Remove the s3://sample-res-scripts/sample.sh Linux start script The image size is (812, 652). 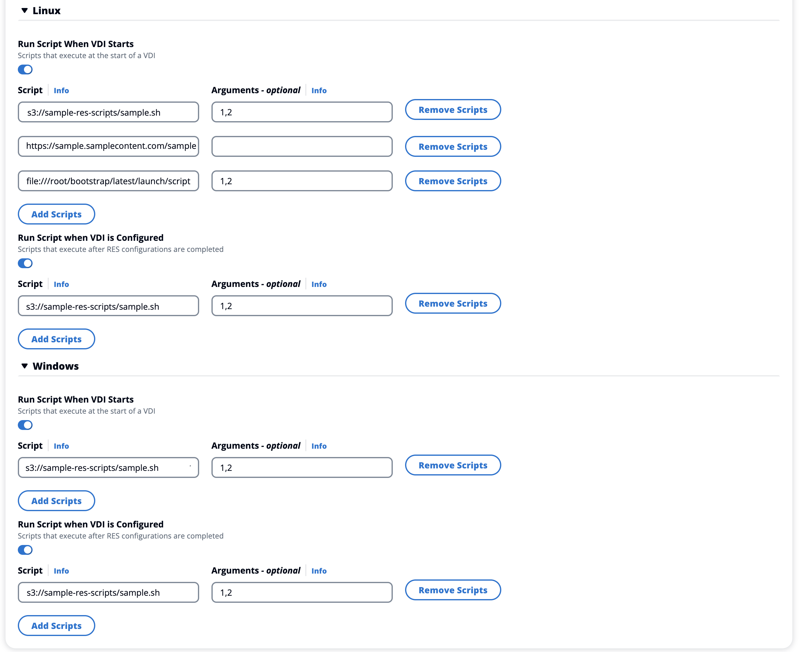pos(453,110)
